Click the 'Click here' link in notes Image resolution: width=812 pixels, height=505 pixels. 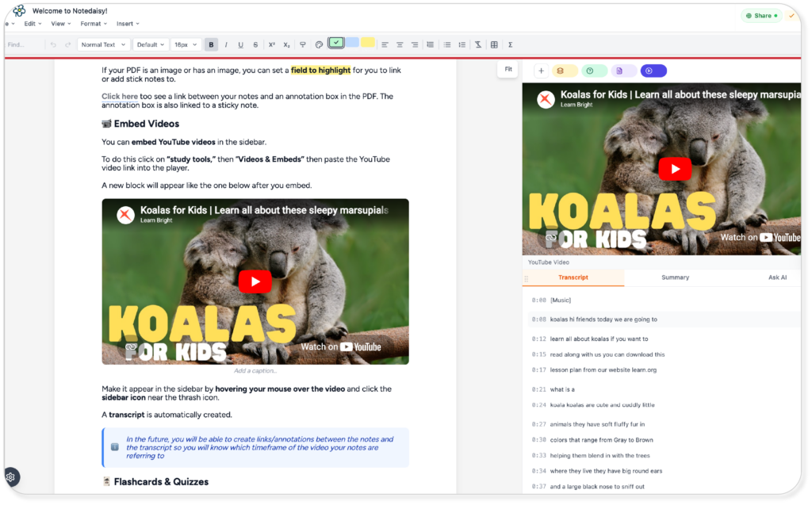[120, 97]
